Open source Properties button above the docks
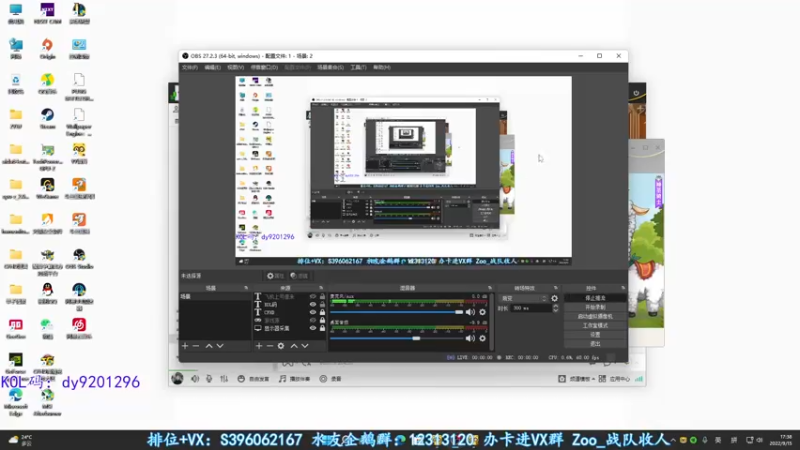Image resolution: width=800 pixels, height=450 pixels. pyautogui.click(x=275, y=276)
